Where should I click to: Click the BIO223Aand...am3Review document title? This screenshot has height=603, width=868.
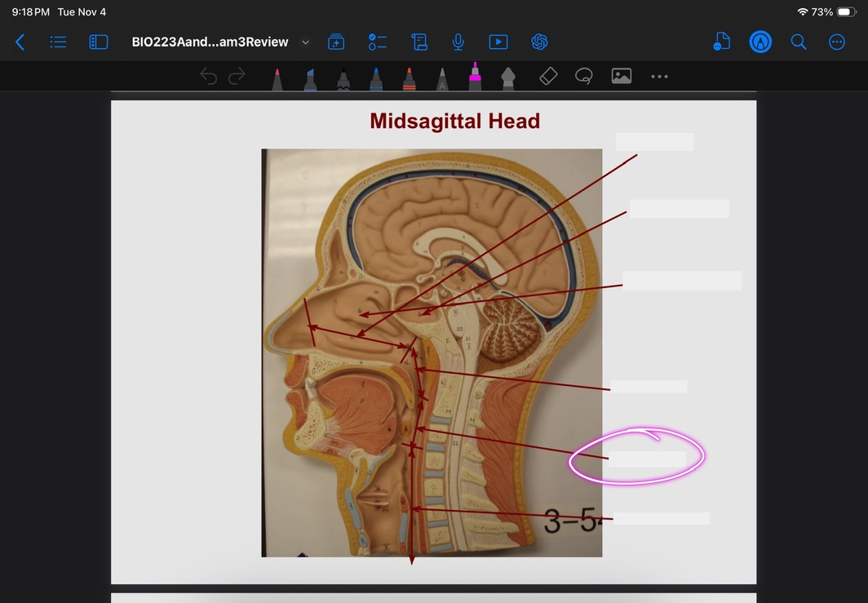(x=210, y=42)
